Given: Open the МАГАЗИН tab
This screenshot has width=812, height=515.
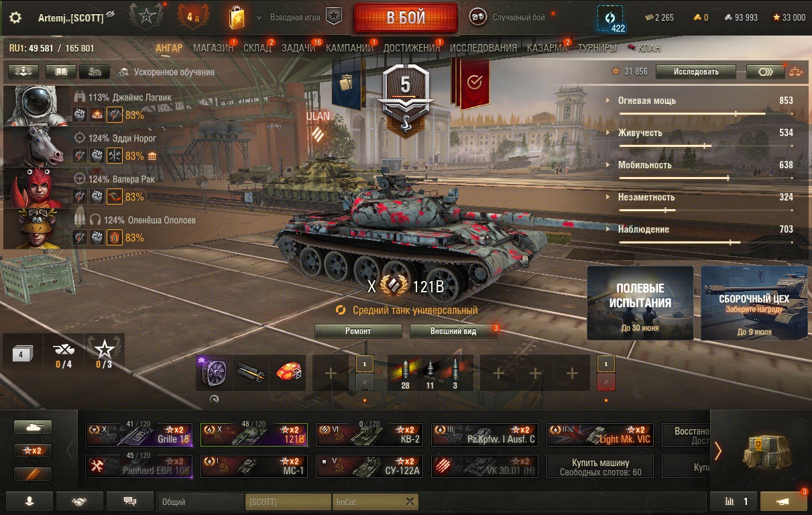Looking at the screenshot, I should (x=213, y=48).
